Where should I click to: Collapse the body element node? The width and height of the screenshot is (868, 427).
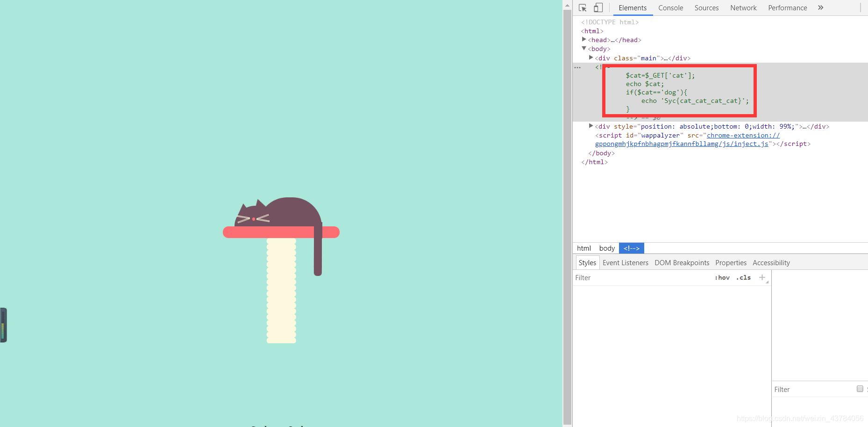(584, 49)
